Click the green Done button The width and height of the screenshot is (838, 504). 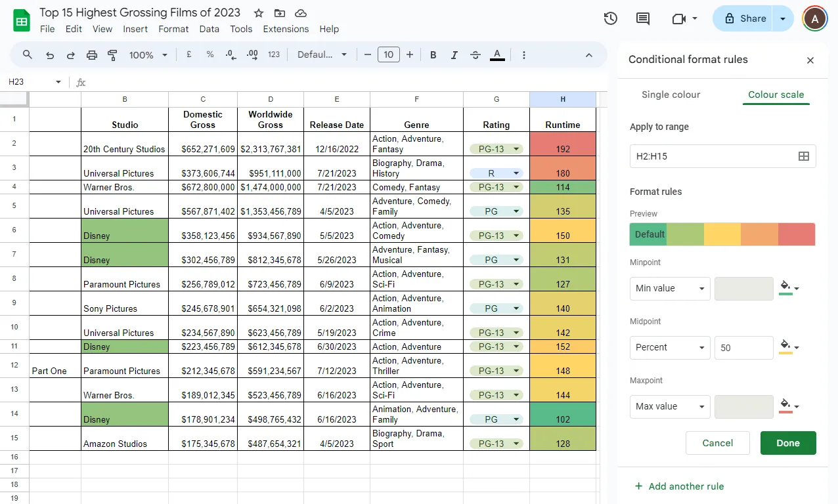(788, 443)
